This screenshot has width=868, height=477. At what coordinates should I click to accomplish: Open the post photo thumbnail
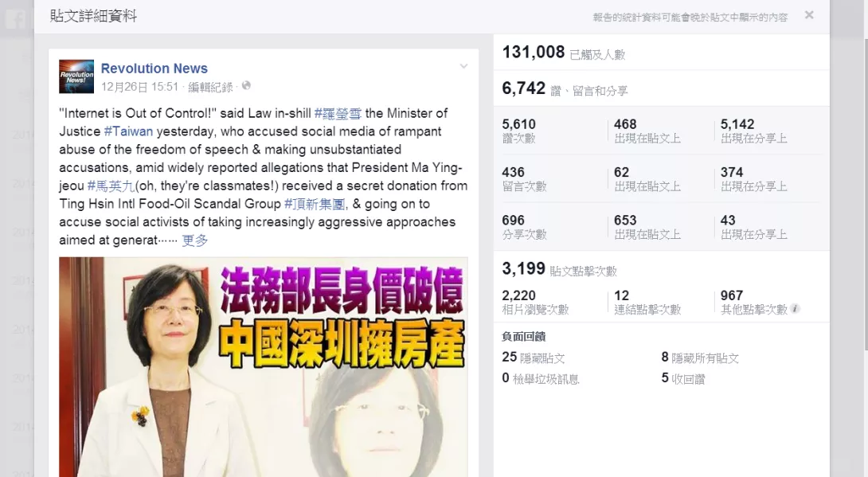point(264,367)
